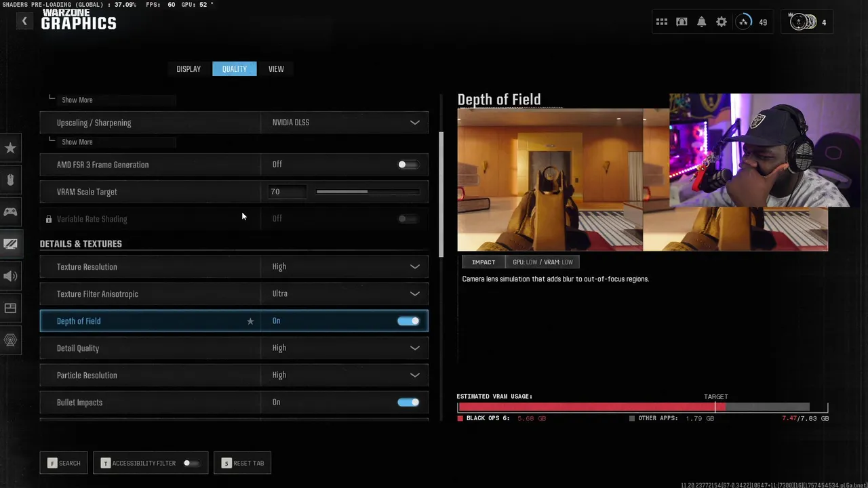Viewport: 868px width, 488px height.
Task: Toggle the Accessibility Filter switch
Action: pyautogui.click(x=191, y=463)
